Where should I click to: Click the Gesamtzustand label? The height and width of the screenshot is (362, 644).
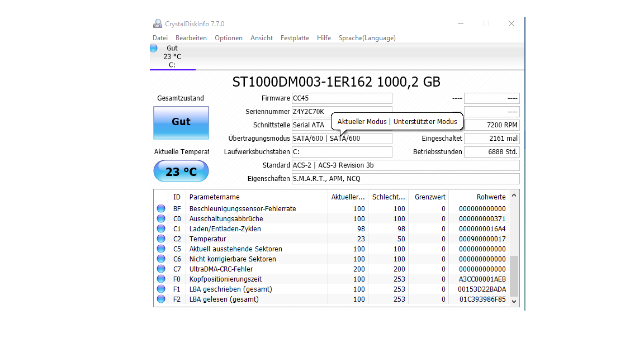point(181,98)
